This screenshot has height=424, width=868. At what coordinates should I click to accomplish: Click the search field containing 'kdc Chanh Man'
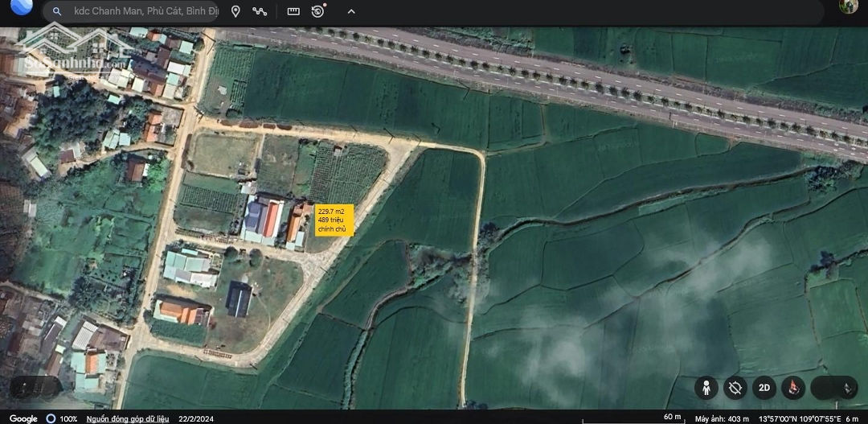[x=145, y=11]
